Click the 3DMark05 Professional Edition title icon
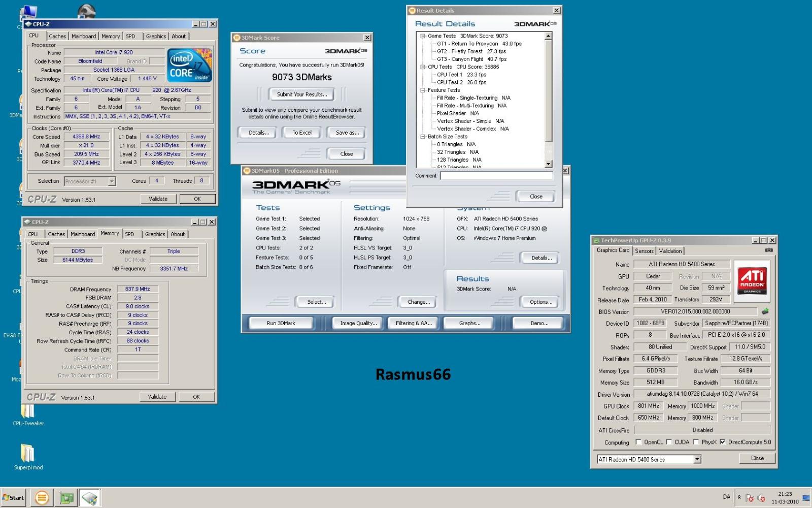This screenshot has height=508, width=812. pos(247,171)
